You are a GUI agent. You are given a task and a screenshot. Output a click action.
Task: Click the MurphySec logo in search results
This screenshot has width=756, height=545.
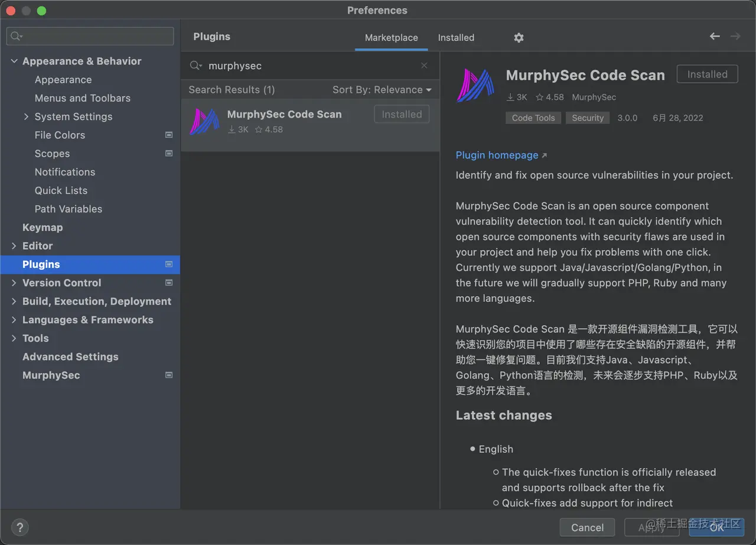[x=204, y=121]
